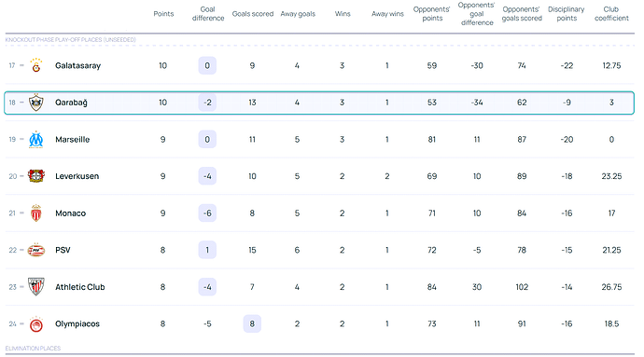Image resolution: width=644 pixels, height=357 pixels.
Task: Click the Athletic Club crest
Action: point(36,287)
